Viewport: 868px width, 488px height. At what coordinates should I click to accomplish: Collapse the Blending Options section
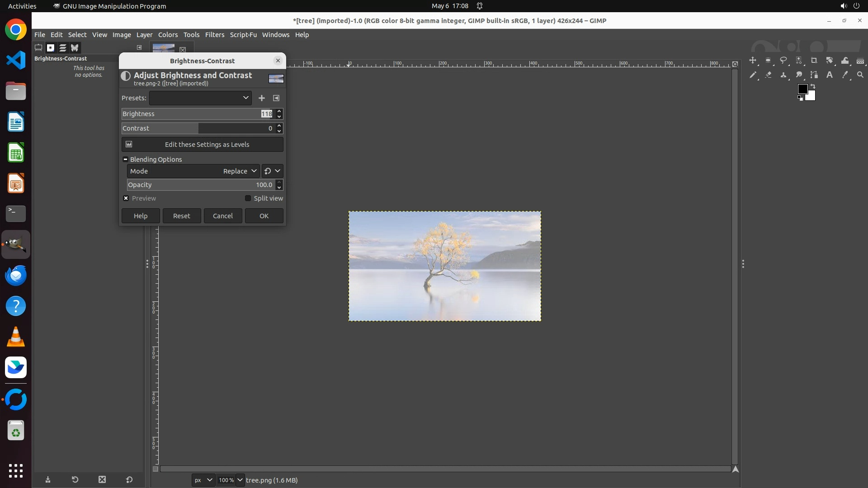tap(125, 160)
